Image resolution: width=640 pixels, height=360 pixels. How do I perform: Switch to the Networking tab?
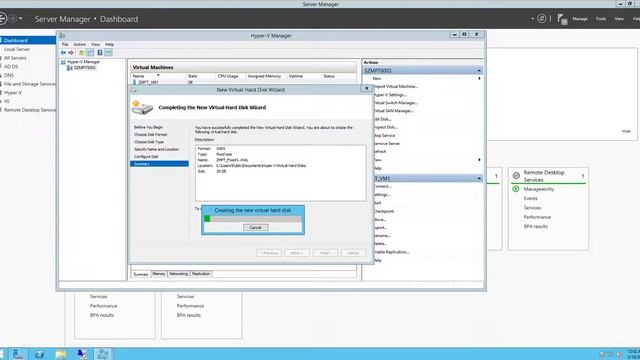178,274
